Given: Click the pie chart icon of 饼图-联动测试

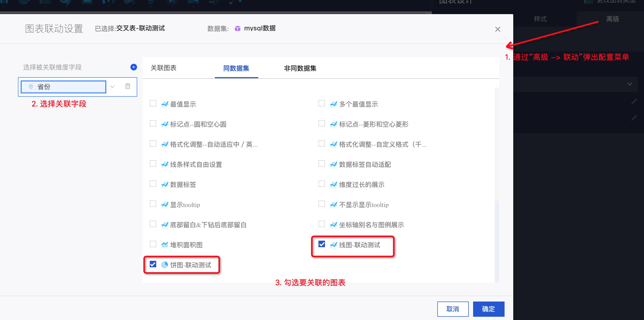Looking at the screenshot, I should click(x=164, y=265).
